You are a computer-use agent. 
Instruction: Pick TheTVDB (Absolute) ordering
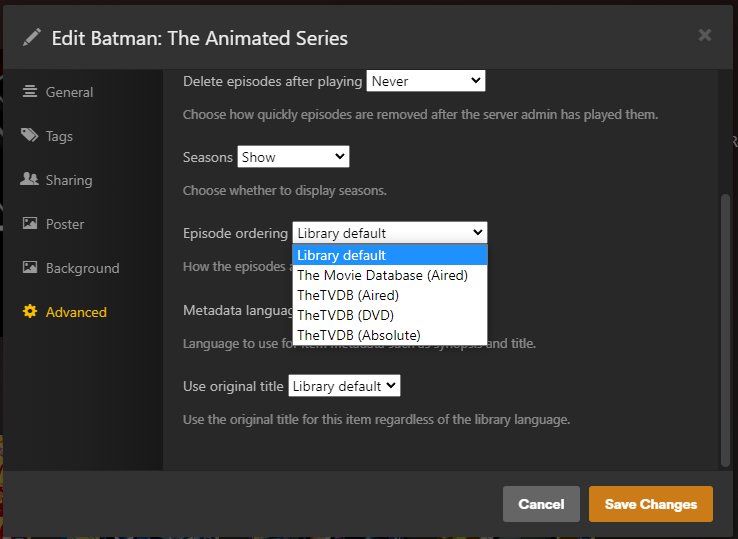click(x=358, y=335)
